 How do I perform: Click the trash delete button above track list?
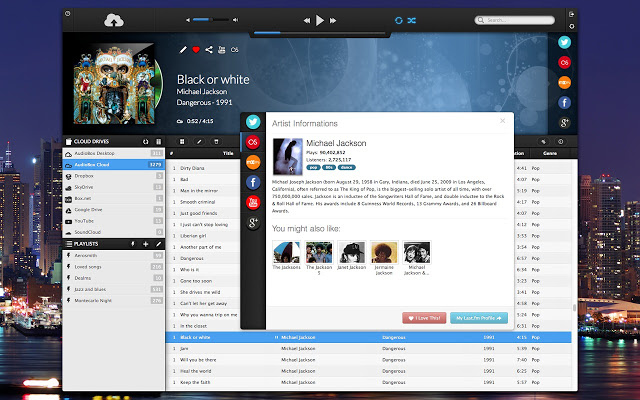(216, 142)
